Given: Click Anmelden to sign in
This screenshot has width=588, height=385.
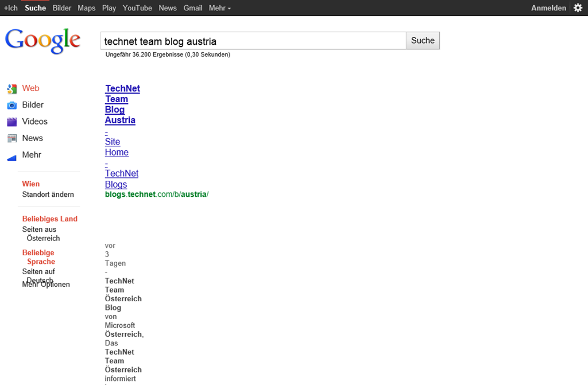Looking at the screenshot, I should pyautogui.click(x=548, y=8).
